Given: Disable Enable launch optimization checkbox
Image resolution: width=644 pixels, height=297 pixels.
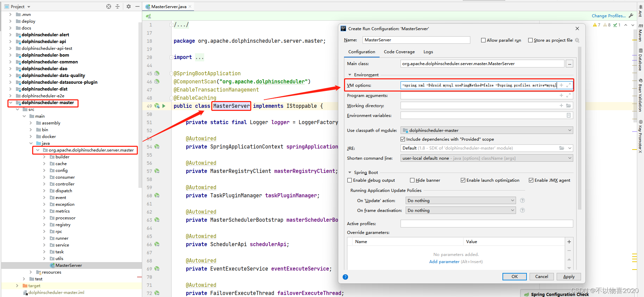Looking at the screenshot, I should (463, 180).
